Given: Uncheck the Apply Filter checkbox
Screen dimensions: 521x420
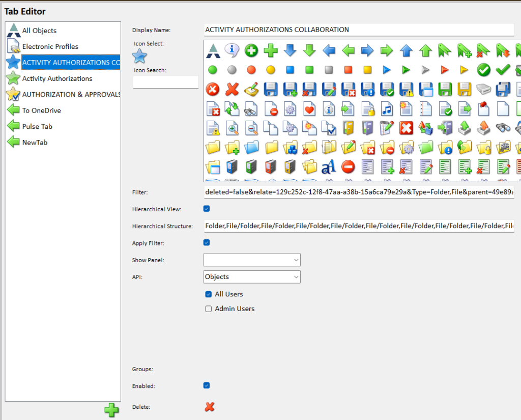Looking at the screenshot, I should pos(207,243).
